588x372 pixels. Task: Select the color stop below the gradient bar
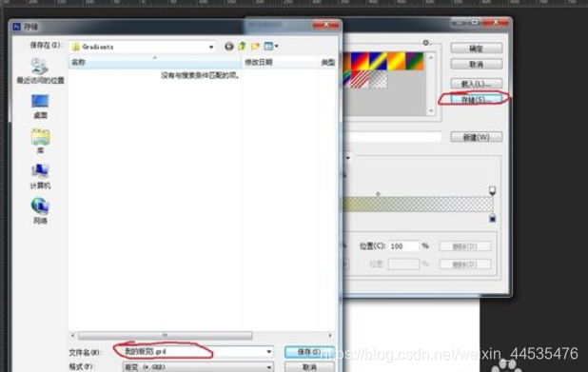(x=492, y=218)
